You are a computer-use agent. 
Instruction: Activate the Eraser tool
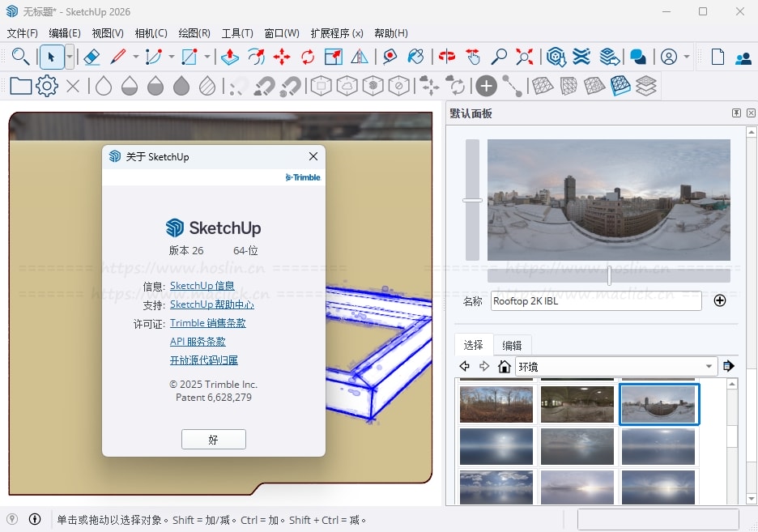[x=92, y=57]
